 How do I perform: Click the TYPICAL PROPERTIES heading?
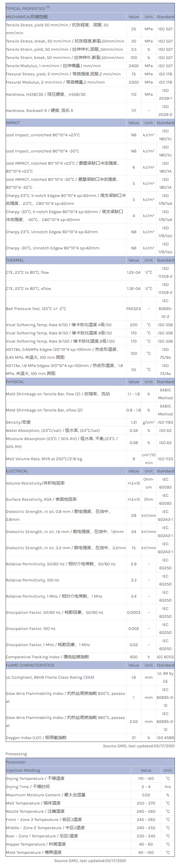click(x=25, y=9)
